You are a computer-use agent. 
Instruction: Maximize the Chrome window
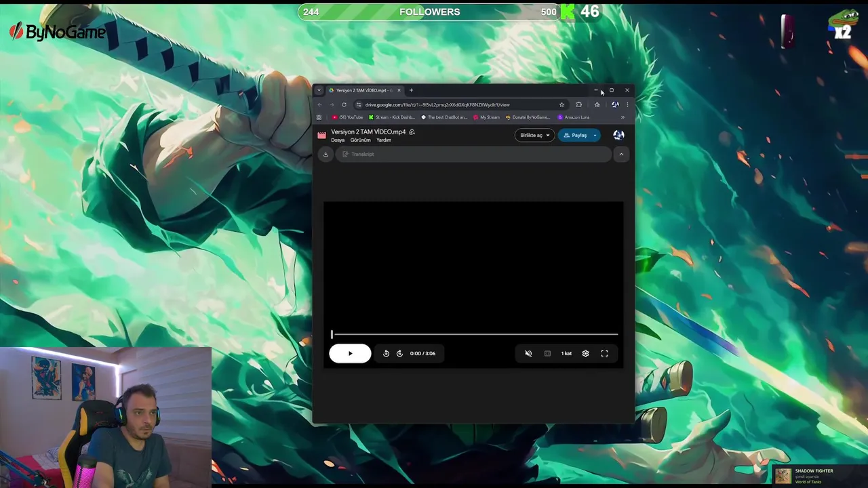point(612,90)
